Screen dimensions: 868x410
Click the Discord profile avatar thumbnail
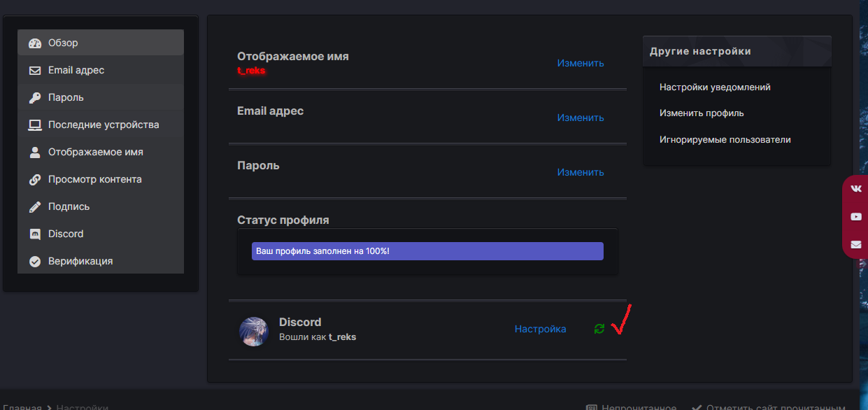(x=254, y=332)
